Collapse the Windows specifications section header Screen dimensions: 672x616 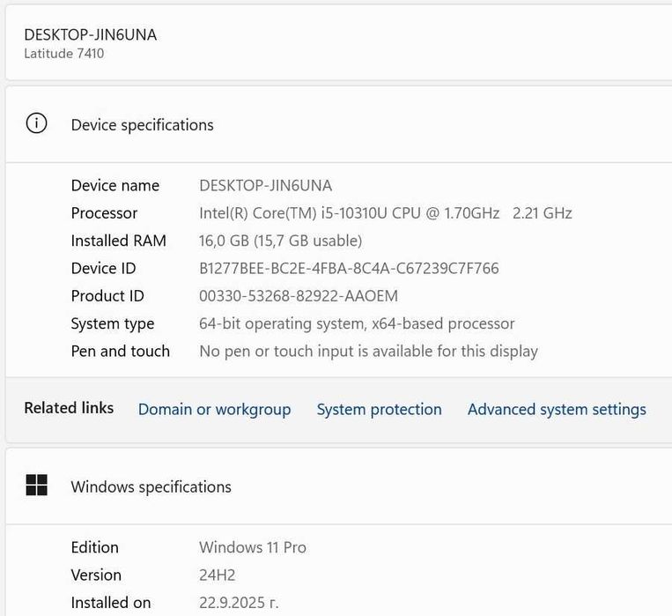pos(352,486)
